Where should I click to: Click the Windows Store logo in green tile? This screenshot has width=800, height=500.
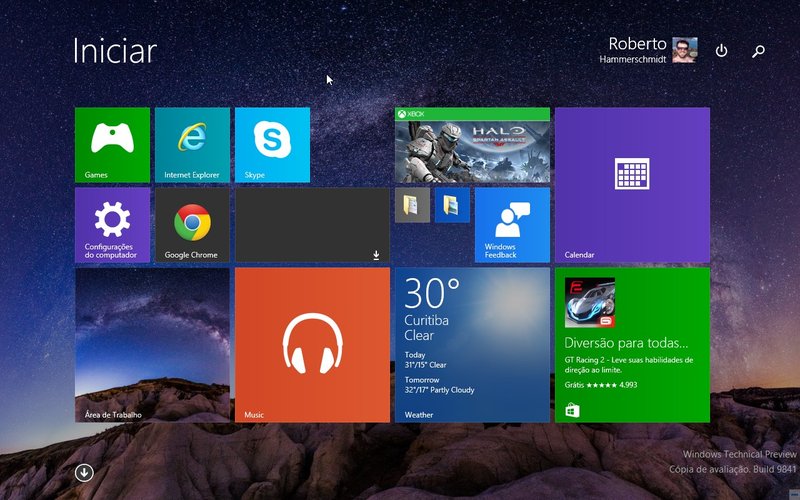click(572, 410)
